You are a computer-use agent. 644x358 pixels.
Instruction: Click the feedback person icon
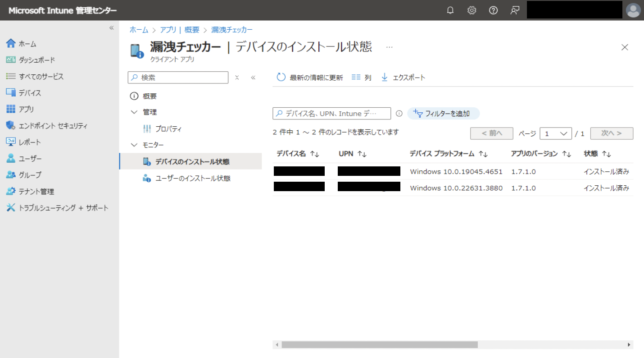pos(515,10)
